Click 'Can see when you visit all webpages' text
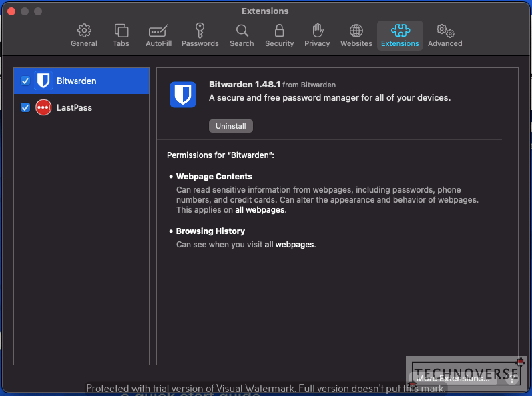 coord(246,245)
